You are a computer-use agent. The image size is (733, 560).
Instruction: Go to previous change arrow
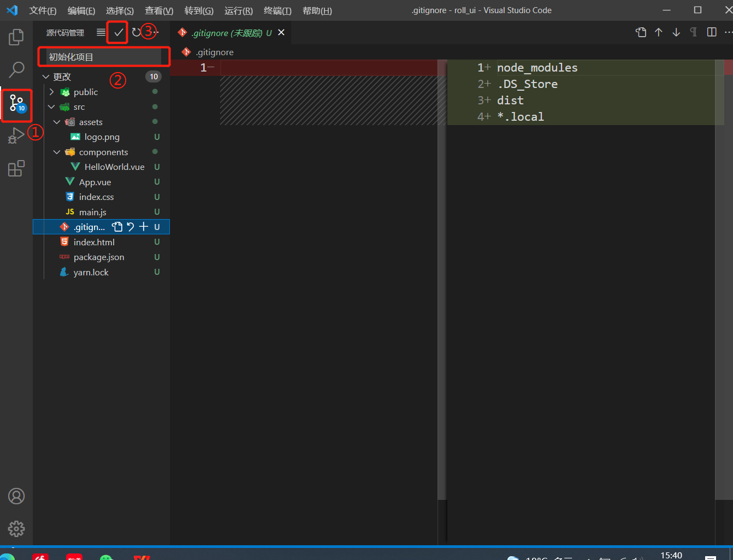[659, 32]
